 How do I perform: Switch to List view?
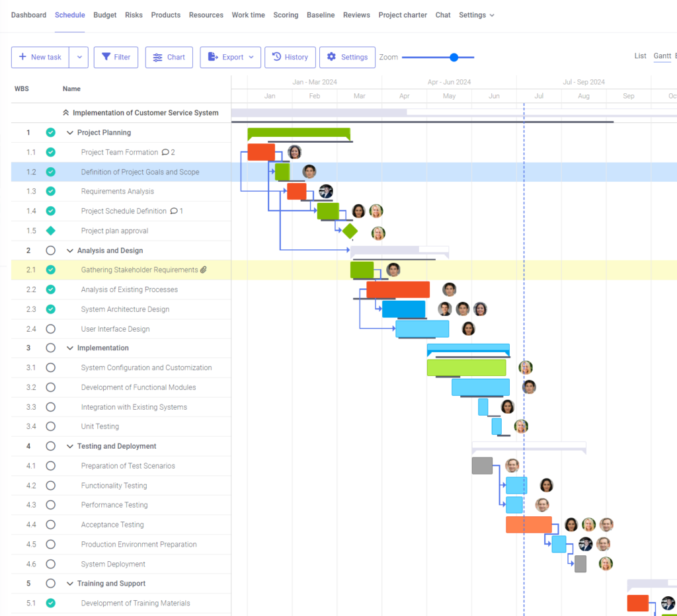(x=640, y=56)
